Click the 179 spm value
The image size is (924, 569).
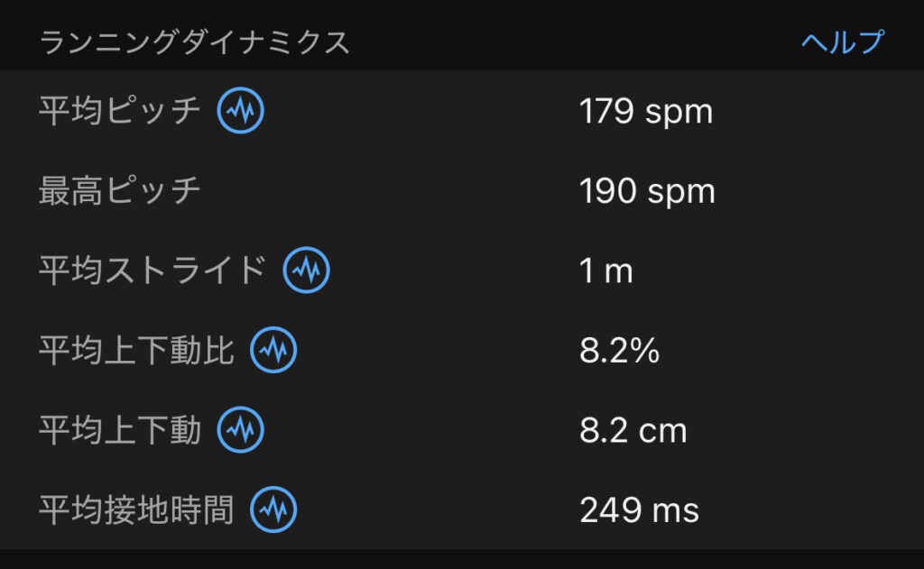[x=645, y=112]
